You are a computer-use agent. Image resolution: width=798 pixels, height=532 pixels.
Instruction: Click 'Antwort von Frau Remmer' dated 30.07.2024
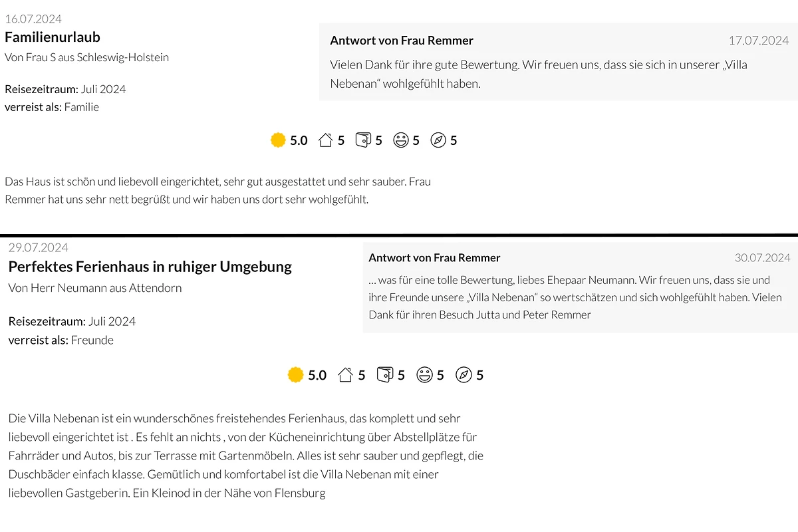coord(434,257)
